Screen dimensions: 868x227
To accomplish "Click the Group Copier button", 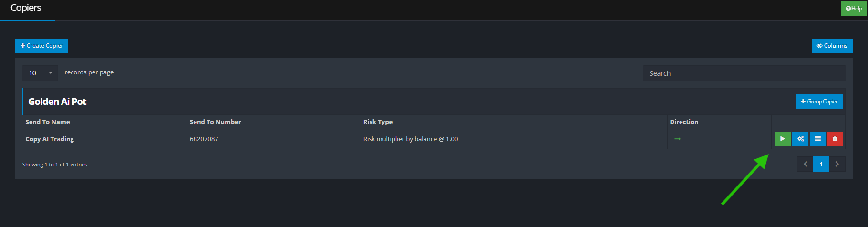I will [819, 102].
